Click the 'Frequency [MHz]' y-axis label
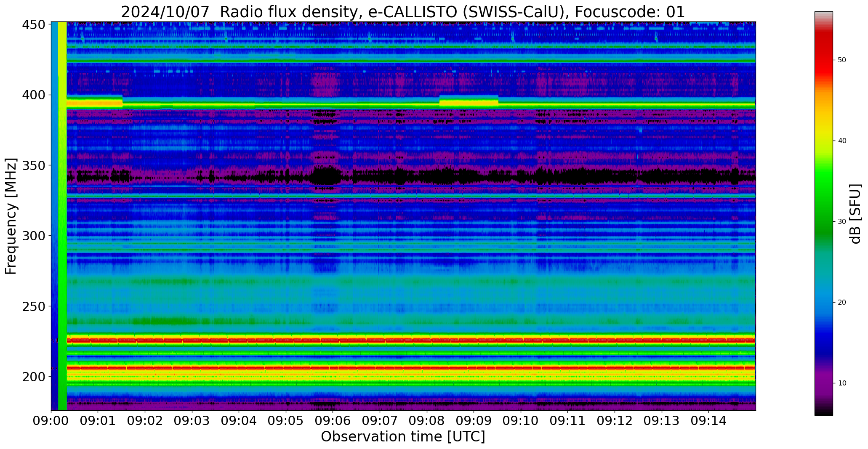Image resolution: width=868 pixels, height=449 pixels. 11,216
